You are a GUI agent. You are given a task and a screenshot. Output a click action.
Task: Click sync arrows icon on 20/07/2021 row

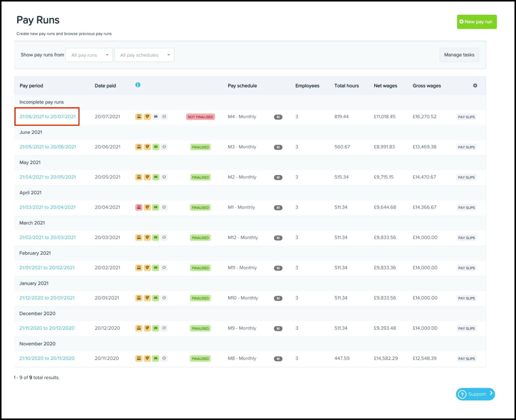tap(164, 117)
